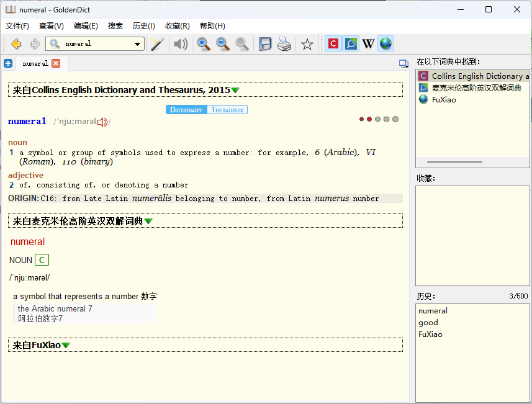Click the frequency dots indicator
This screenshot has height=404, width=532.
pos(379,119)
